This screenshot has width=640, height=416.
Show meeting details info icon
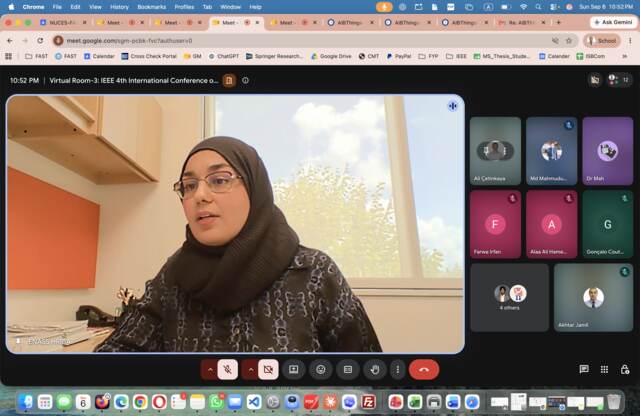tap(245, 80)
